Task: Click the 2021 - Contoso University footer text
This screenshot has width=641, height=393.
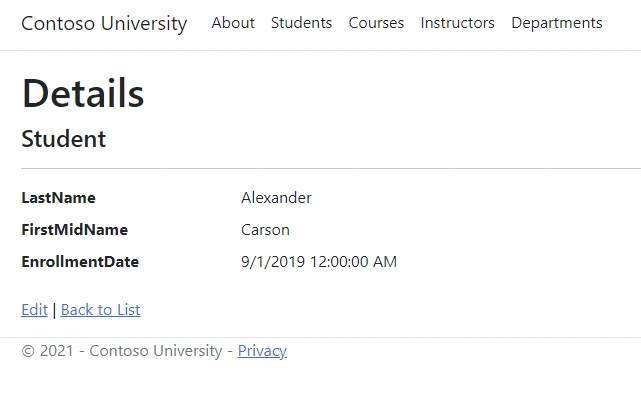Action: 131,351
